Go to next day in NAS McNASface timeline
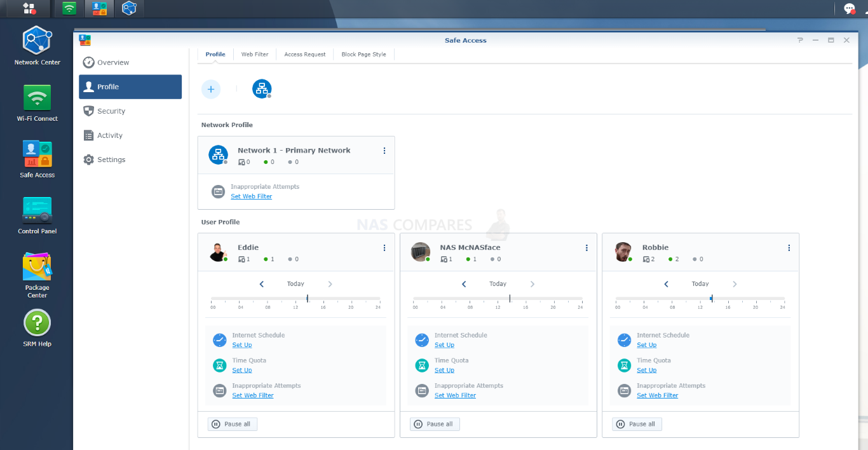Viewport: 868px width, 450px height. [x=532, y=284]
